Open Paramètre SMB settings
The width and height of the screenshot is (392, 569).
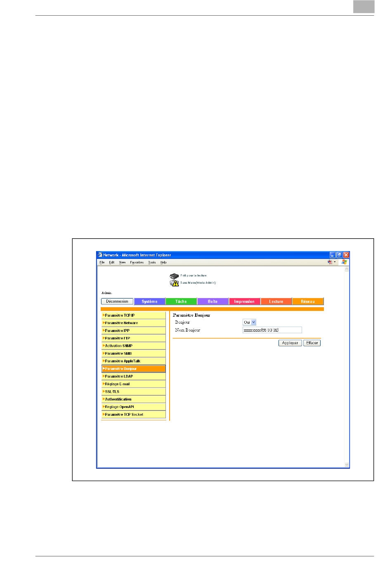tap(134, 354)
